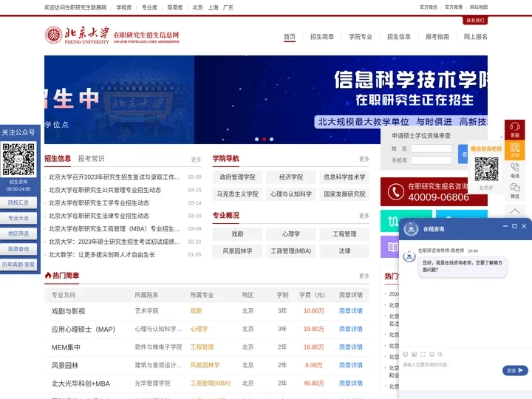Viewport: 532px width, 399px height.
Task: Click the 46.80万 tuition value
Action: coord(313,383)
